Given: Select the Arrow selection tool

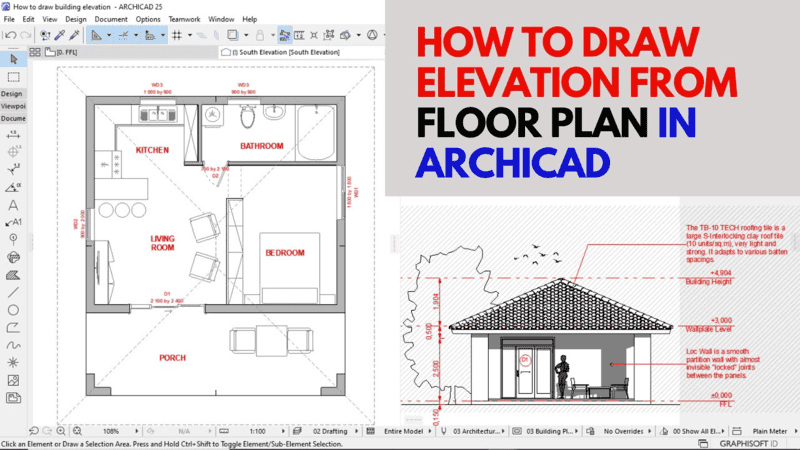Looking at the screenshot, I should click(x=14, y=59).
